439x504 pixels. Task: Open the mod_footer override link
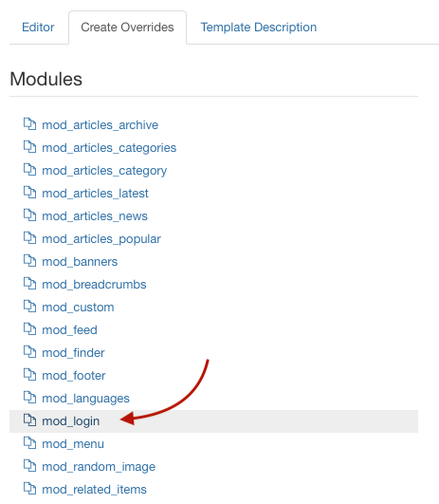coord(74,376)
